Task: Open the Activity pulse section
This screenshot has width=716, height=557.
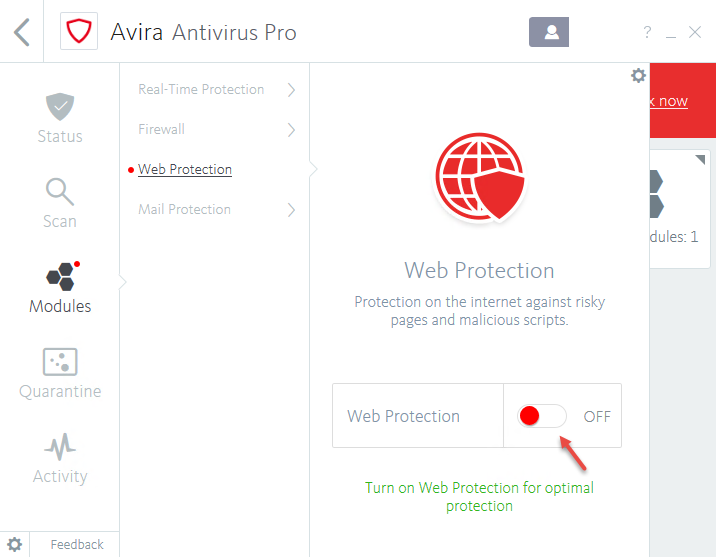Action: pos(60,458)
